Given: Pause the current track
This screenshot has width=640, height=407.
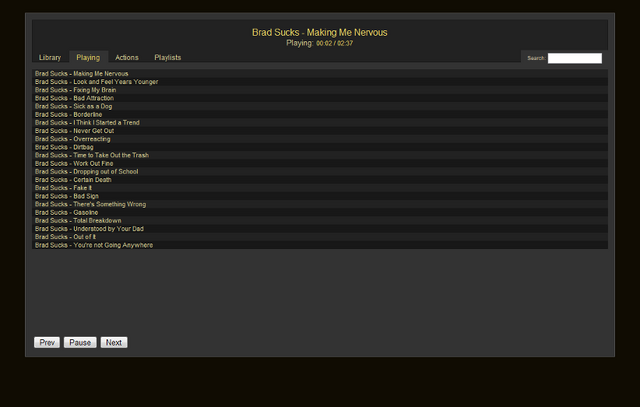Looking at the screenshot, I should coord(80,343).
